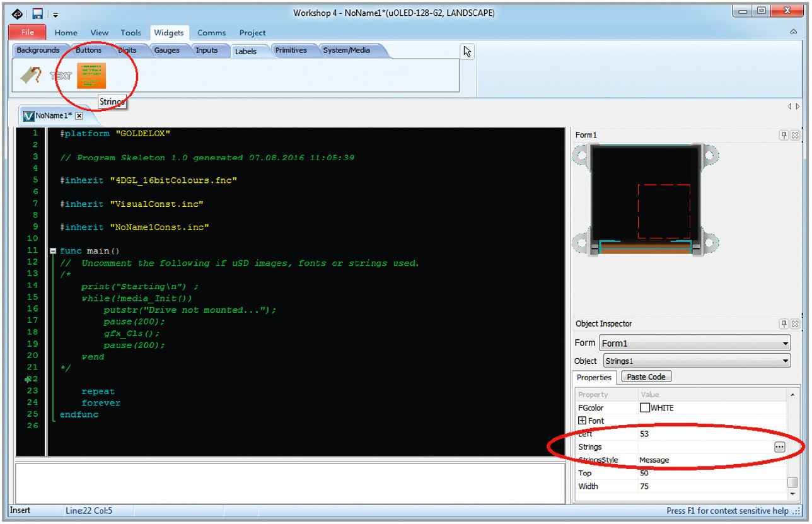Viewport: 812px width, 524px height.
Task: Open the Strings property ellipsis editor
Action: [780, 447]
